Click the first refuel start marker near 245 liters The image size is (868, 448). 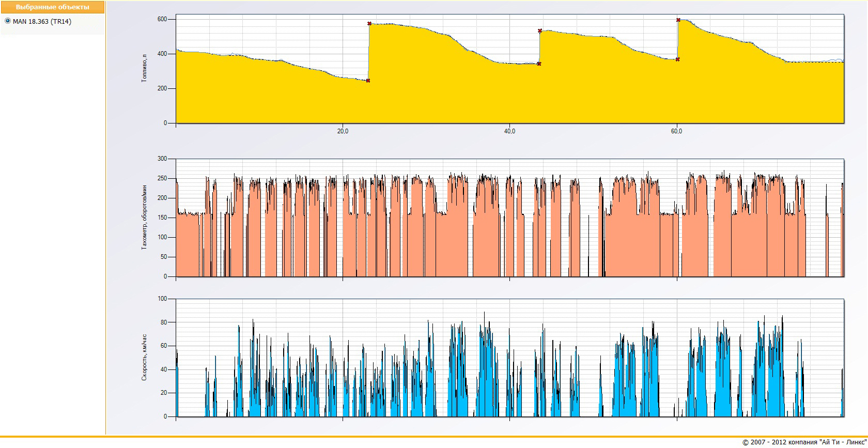pos(368,81)
